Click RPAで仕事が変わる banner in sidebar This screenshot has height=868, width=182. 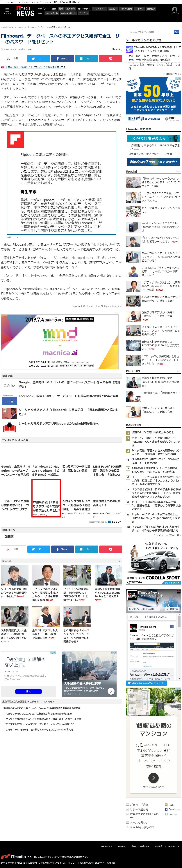point(153,138)
